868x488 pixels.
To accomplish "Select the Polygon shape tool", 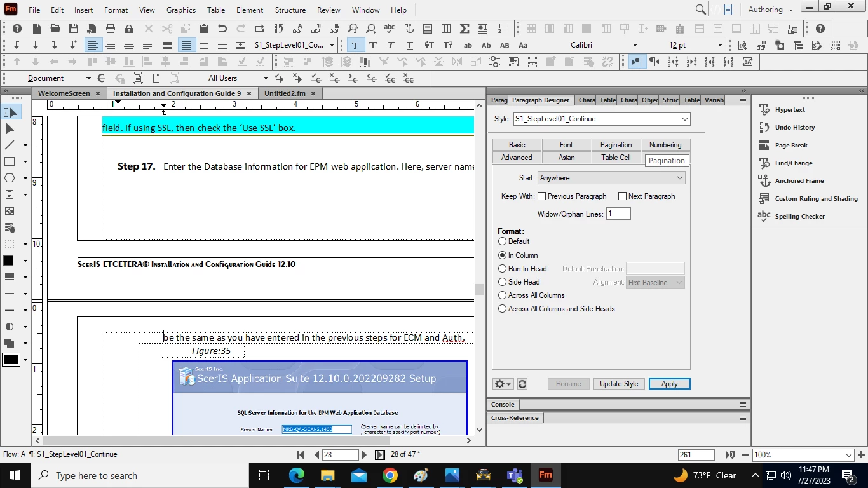I will pos(10,179).
